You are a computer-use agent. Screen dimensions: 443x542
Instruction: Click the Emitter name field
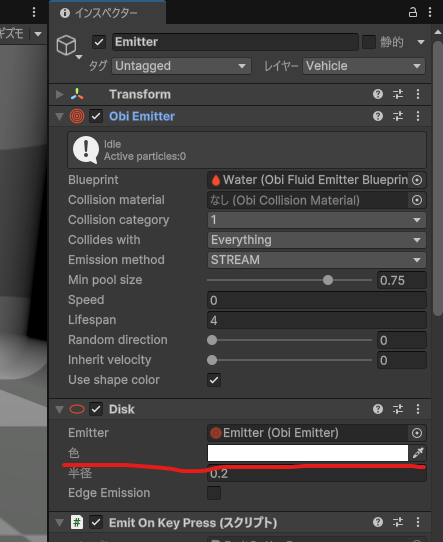point(235,42)
